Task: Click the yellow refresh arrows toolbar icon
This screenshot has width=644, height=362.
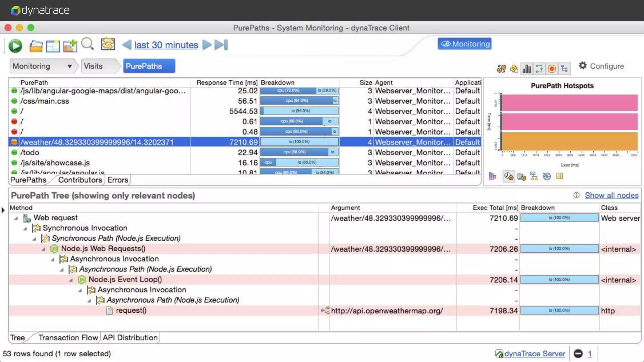Action: click(108, 44)
